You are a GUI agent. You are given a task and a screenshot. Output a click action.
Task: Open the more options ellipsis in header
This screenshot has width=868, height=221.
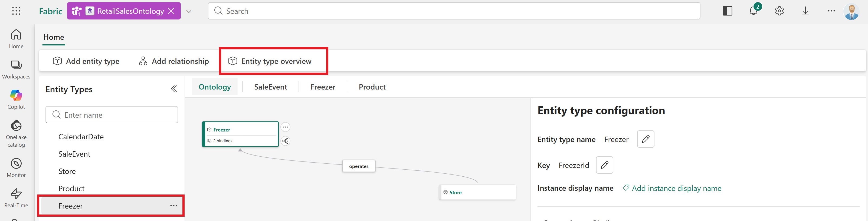point(831,11)
